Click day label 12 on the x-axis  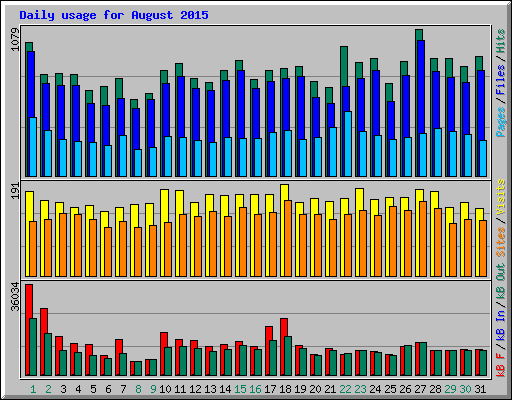[x=195, y=389]
